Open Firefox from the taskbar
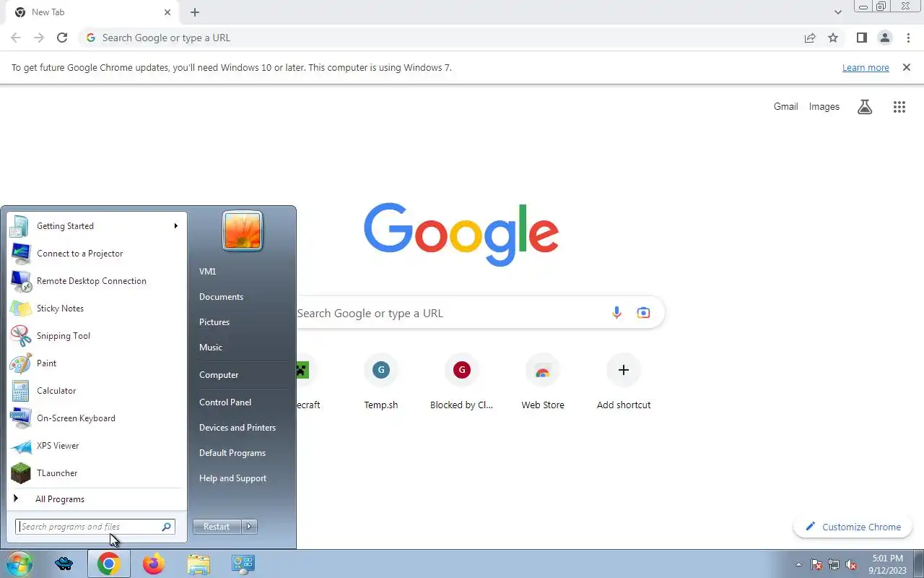The height and width of the screenshot is (578, 924). (x=153, y=564)
